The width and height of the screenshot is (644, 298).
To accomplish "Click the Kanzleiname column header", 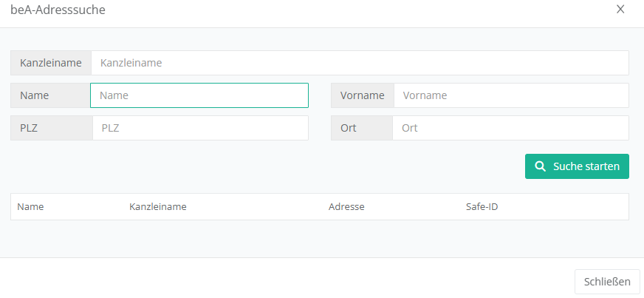I will [157, 207].
